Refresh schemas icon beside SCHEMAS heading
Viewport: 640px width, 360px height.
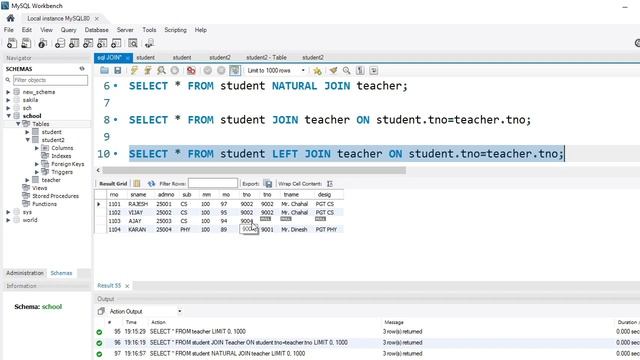82,69
